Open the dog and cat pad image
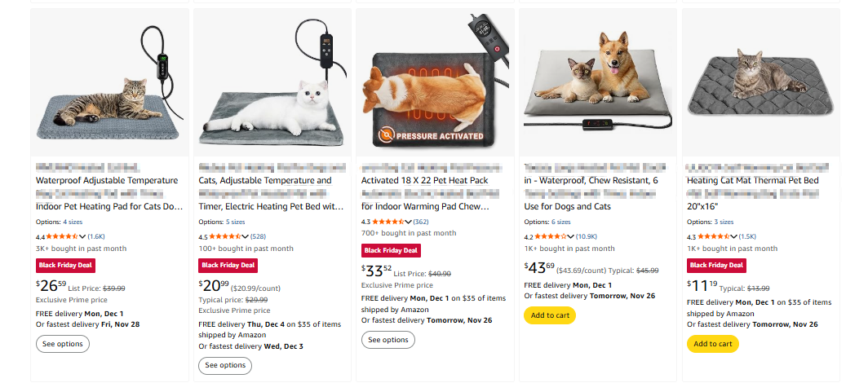Screen dimensions: 868x383 598,81
